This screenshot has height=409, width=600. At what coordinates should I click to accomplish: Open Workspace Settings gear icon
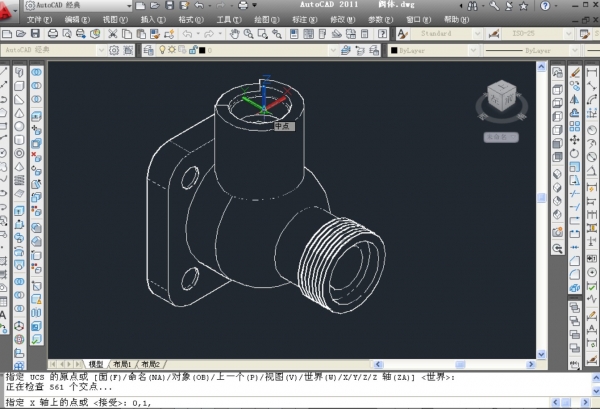tap(114, 50)
